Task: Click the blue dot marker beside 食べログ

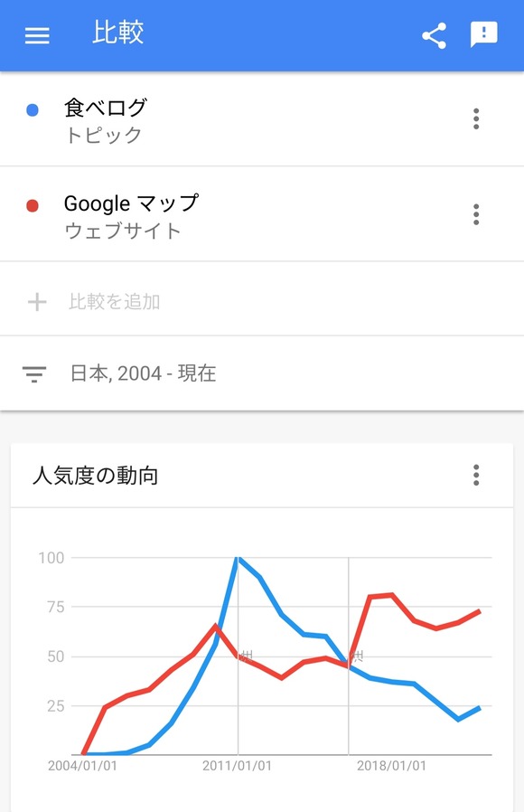Action: 34,109
